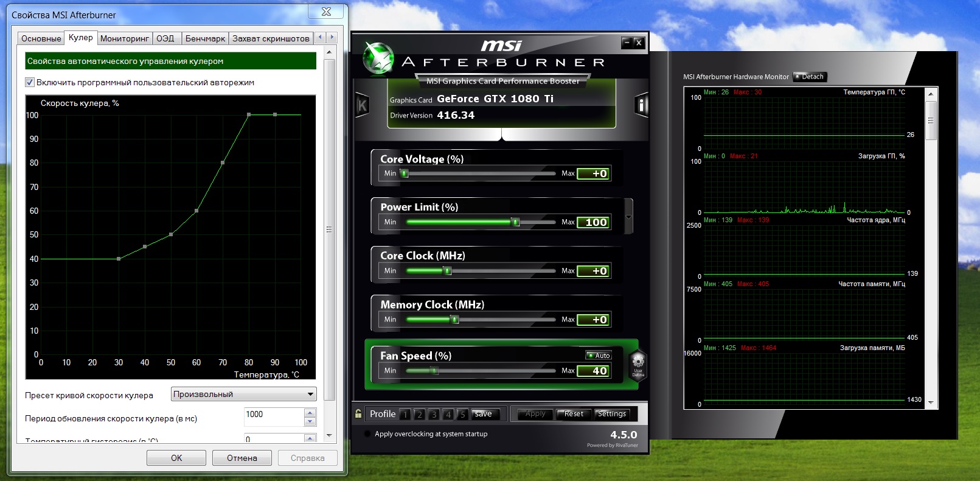
Task: Select profile slot 2
Action: pyautogui.click(x=419, y=414)
